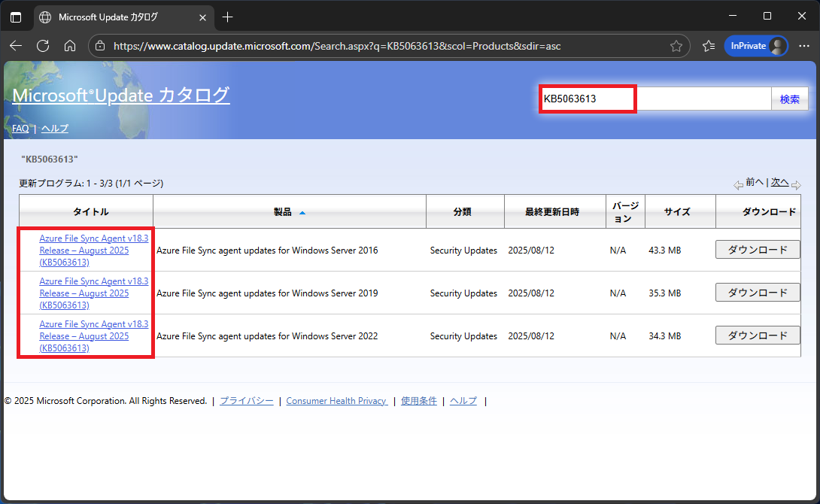This screenshot has width=820, height=504.
Task: Click the 検索 search button
Action: pyautogui.click(x=790, y=99)
